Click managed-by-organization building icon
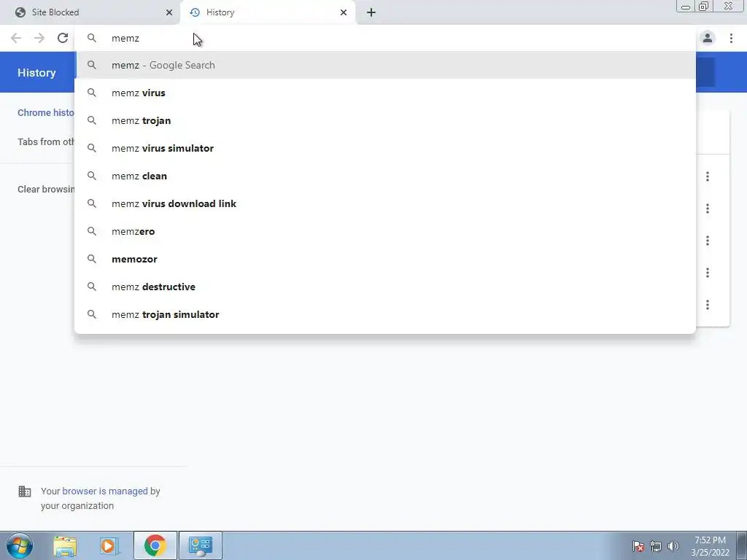This screenshot has width=747, height=560. pyautogui.click(x=25, y=491)
